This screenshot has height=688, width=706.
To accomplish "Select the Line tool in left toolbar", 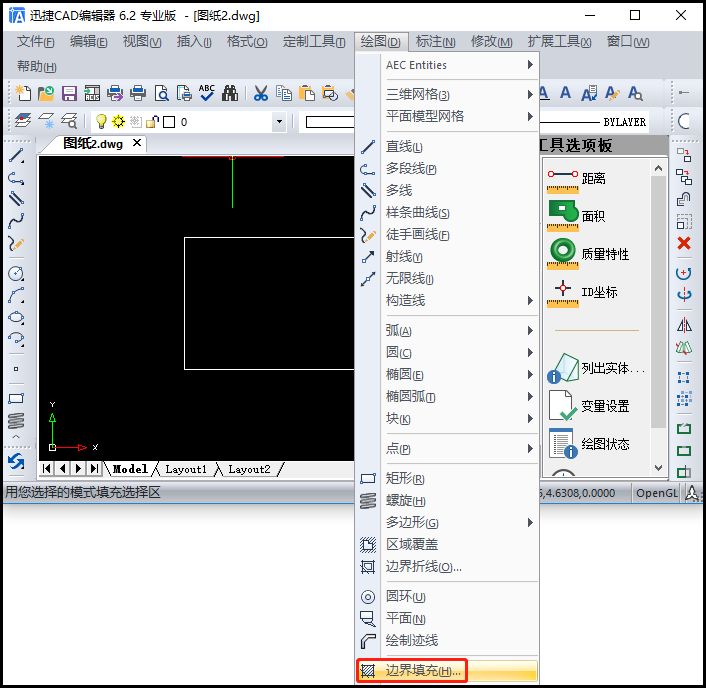I will coord(16,156).
